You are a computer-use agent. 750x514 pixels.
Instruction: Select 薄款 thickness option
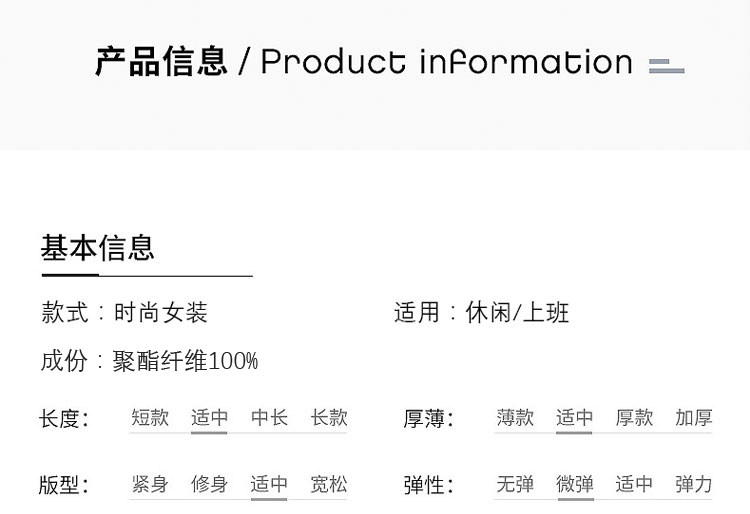click(515, 418)
